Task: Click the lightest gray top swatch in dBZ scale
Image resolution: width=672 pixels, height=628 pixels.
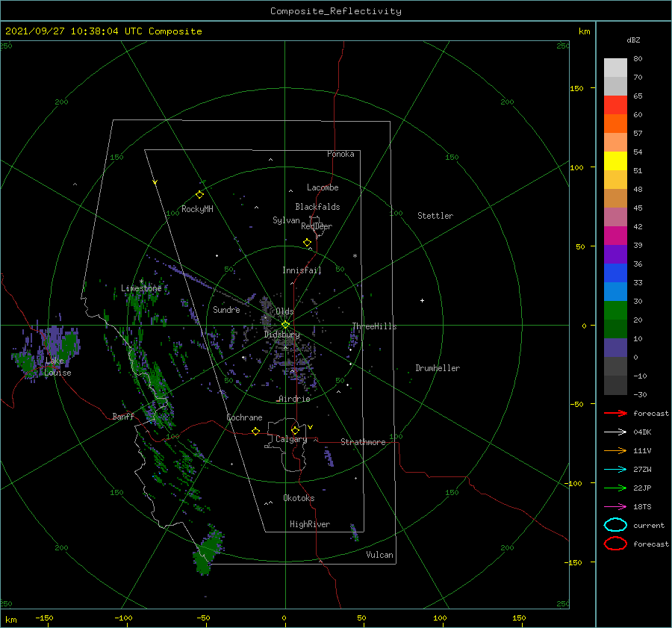Action: coord(615,68)
